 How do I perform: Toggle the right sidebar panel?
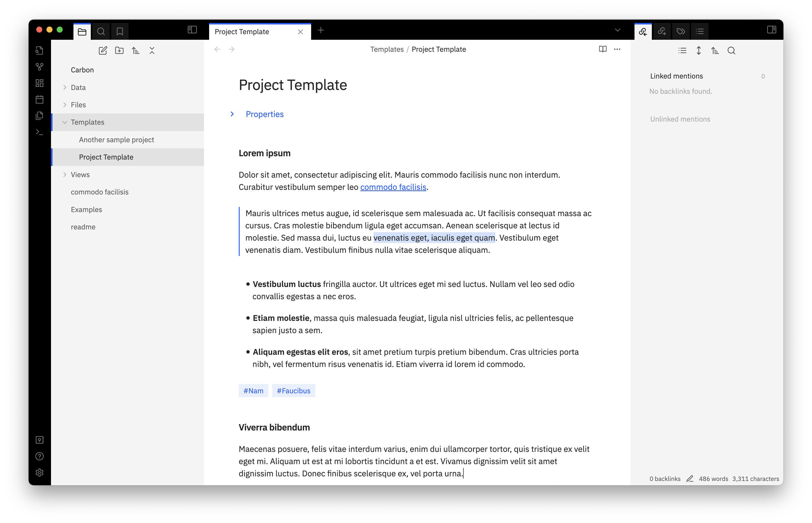[771, 30]
